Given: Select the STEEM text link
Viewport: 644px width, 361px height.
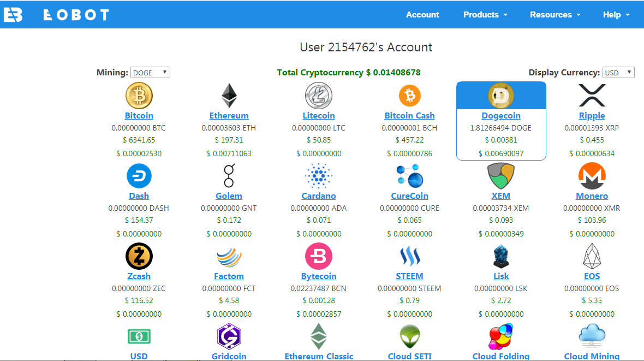Looking at the screenshot, I should [x=409, y=276].
